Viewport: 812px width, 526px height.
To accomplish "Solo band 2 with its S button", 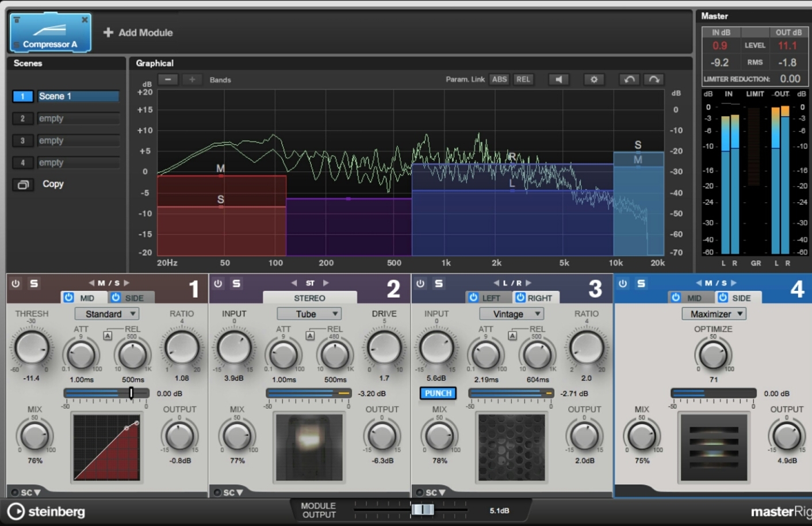I will point(236,283).
